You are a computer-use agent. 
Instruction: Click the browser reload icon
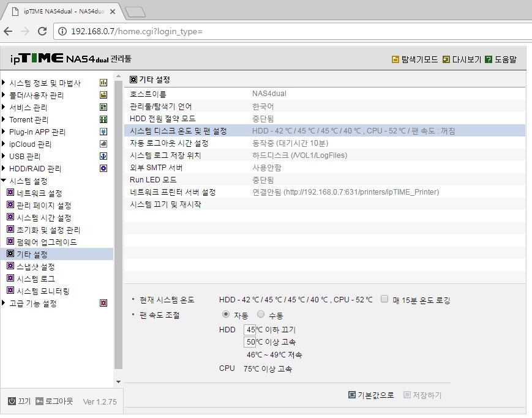tap(42, 31)
